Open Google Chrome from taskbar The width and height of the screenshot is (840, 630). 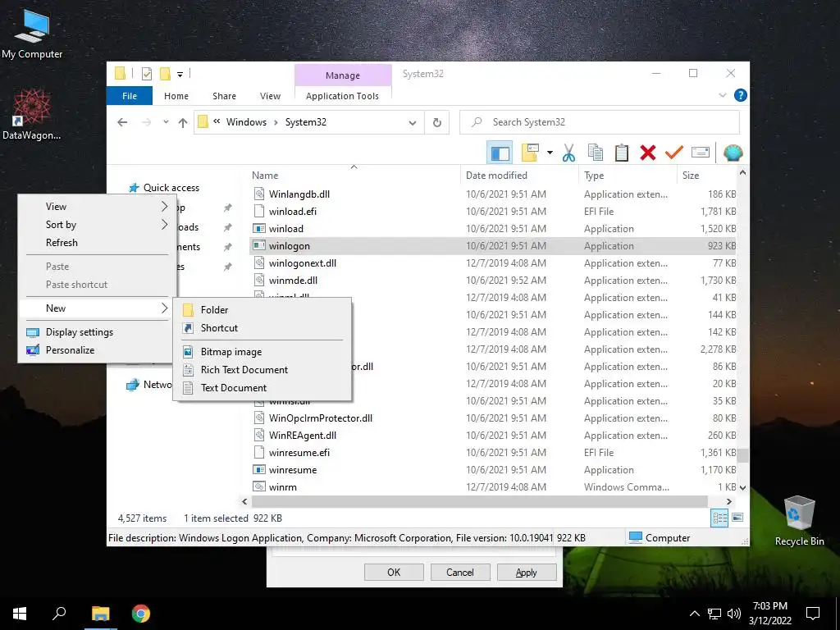pyautogui.click(x=141, y=614)
